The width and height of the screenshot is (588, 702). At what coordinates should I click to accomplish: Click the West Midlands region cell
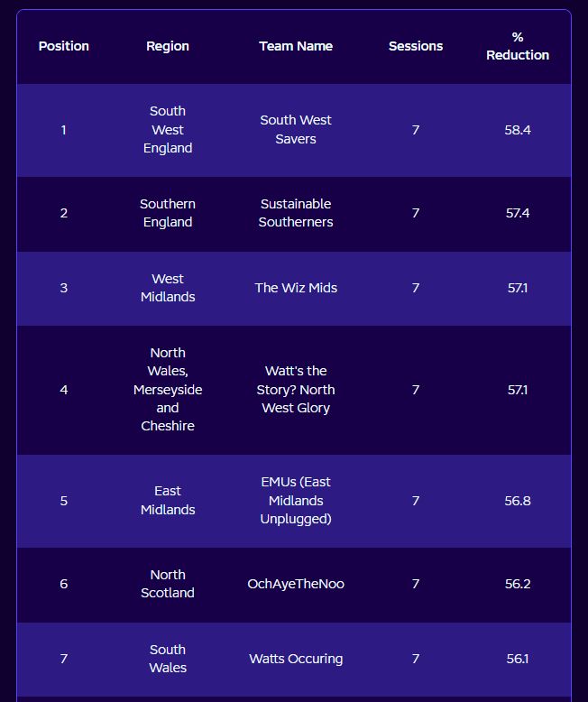click(x=168, y=288)
